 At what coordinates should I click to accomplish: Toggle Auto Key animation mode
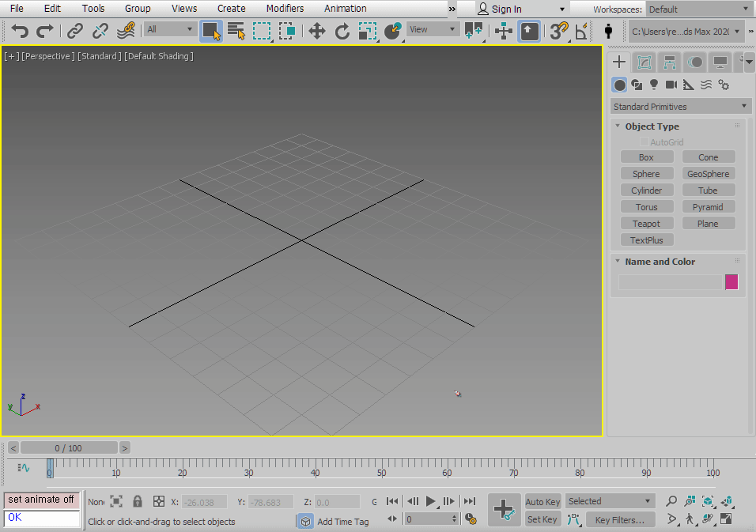pos(542,502)
